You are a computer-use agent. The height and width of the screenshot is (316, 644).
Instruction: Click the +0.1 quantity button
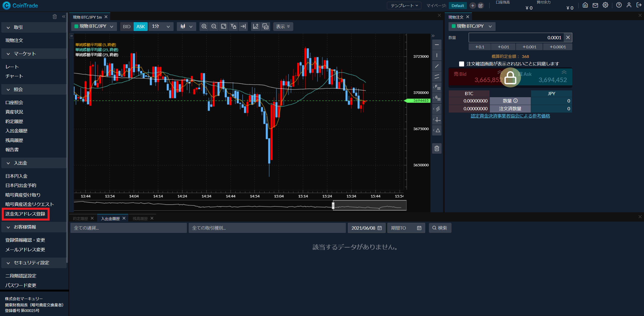pos(479,47)
